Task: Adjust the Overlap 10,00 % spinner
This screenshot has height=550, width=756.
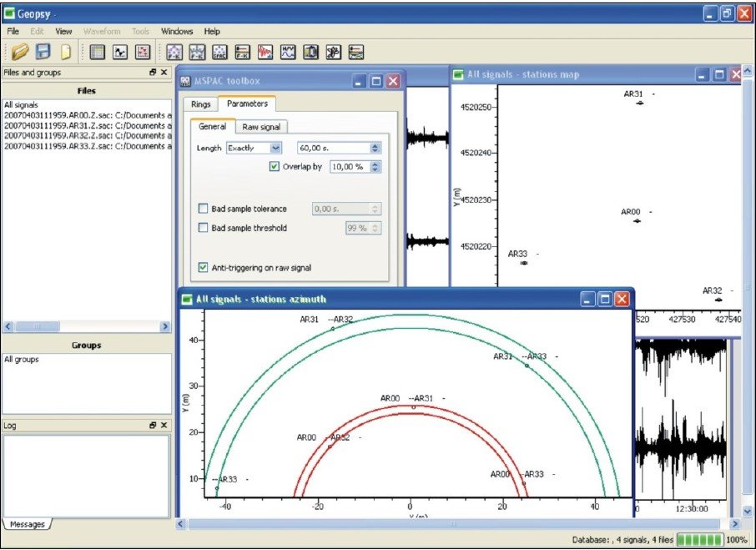Action: [x=375, y=167]
